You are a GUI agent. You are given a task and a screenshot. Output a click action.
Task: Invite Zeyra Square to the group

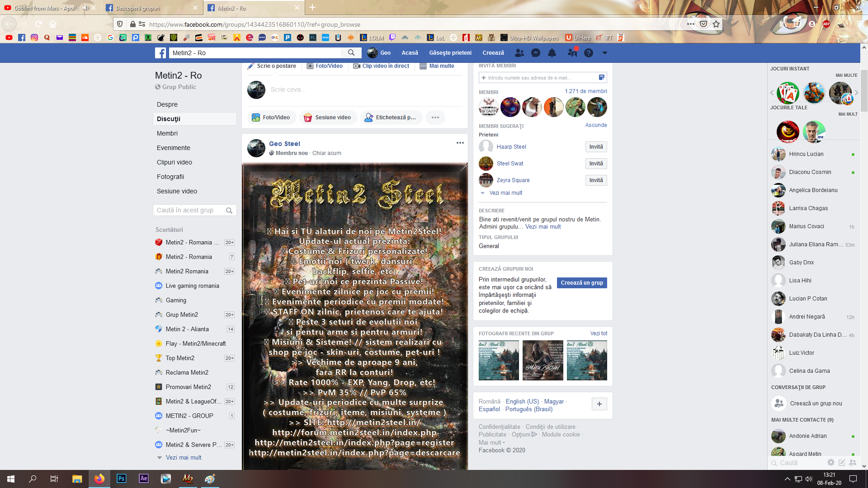point(596,180)
